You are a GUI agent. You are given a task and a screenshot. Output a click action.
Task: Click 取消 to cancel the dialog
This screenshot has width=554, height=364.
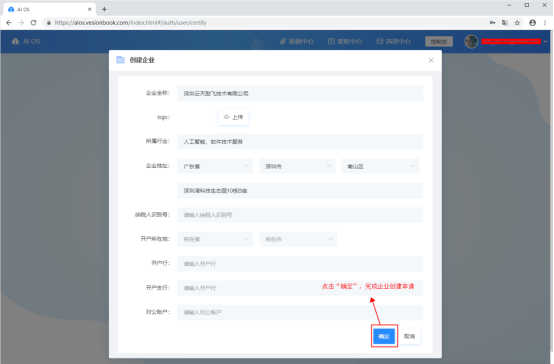coord(409,336)
